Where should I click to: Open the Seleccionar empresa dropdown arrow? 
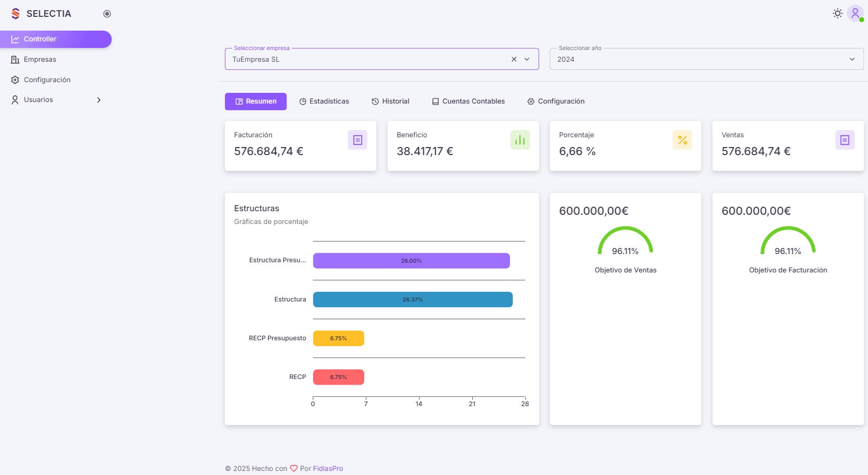coord(527,59)
